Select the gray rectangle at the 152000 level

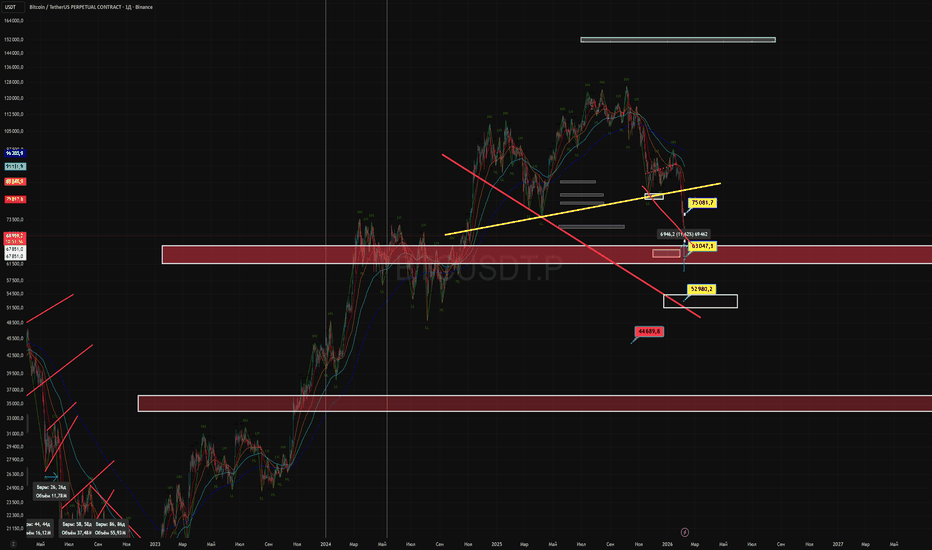(678, 40)
